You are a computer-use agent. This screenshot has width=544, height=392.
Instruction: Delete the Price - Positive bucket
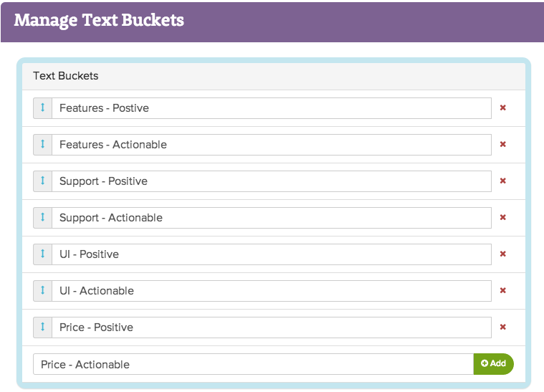point(502,328)
